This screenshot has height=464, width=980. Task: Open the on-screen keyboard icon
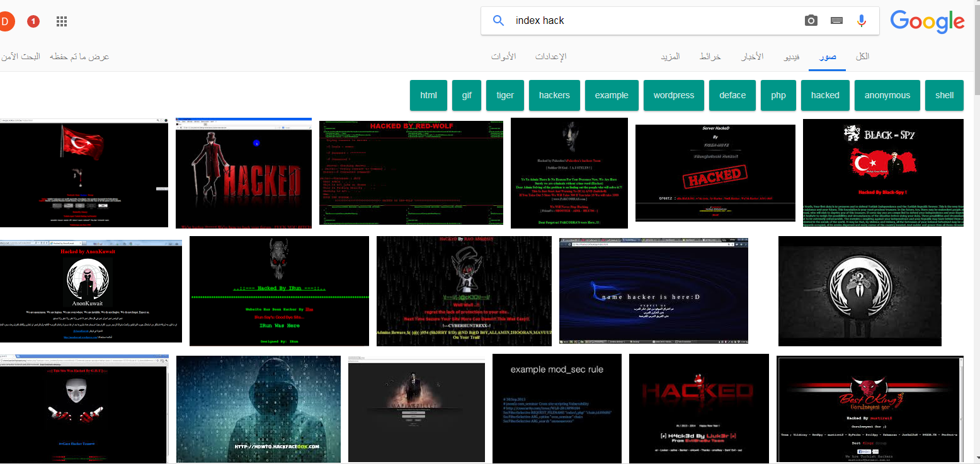[837, 21]
